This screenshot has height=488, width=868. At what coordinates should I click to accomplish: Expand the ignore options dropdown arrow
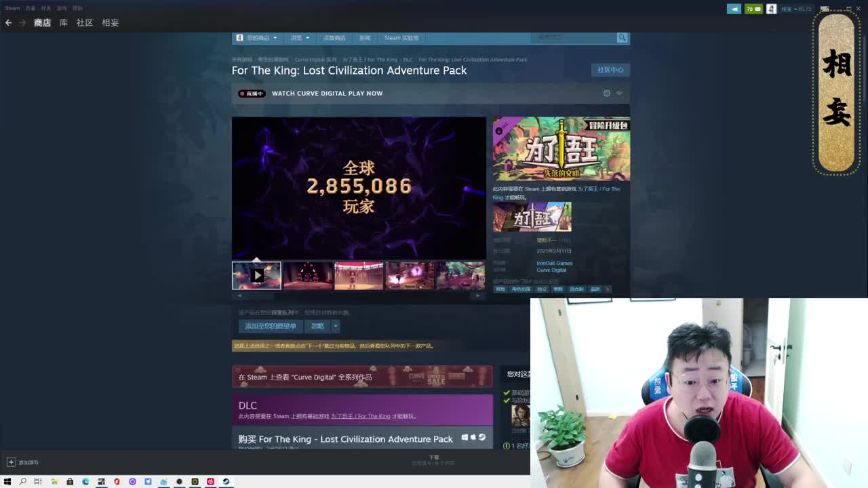click(335, 326)
